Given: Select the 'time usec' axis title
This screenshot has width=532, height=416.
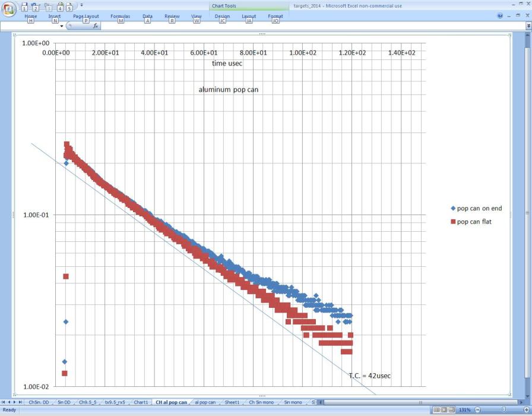Looking at the screenshot, I should click(x=227, y=64).
